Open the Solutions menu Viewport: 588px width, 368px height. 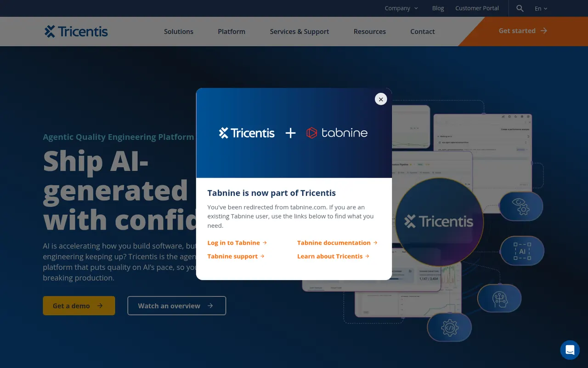[x=179, y=32]
